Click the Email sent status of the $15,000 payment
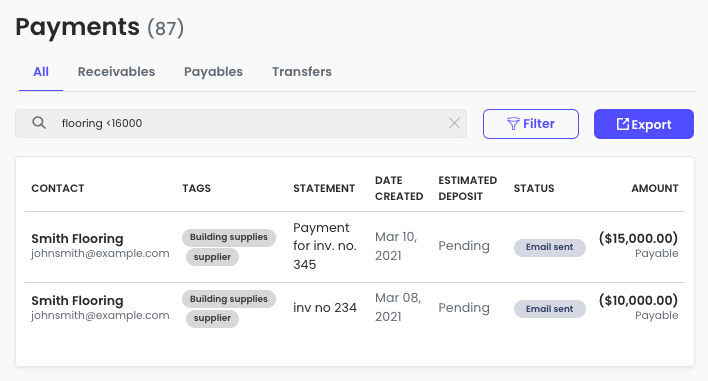 (x=550, y=247)
